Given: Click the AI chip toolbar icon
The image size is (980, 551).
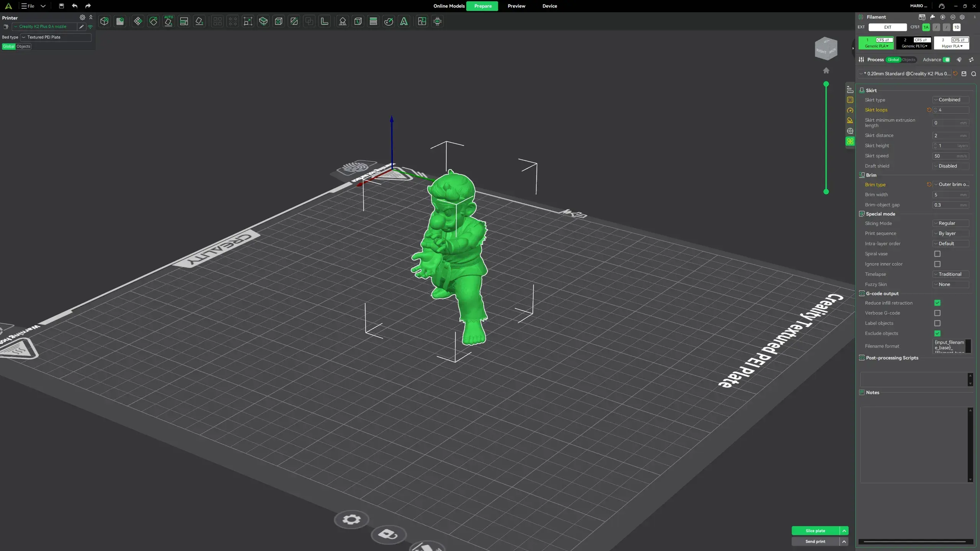Looking at the screenshot, I should 438,21.
